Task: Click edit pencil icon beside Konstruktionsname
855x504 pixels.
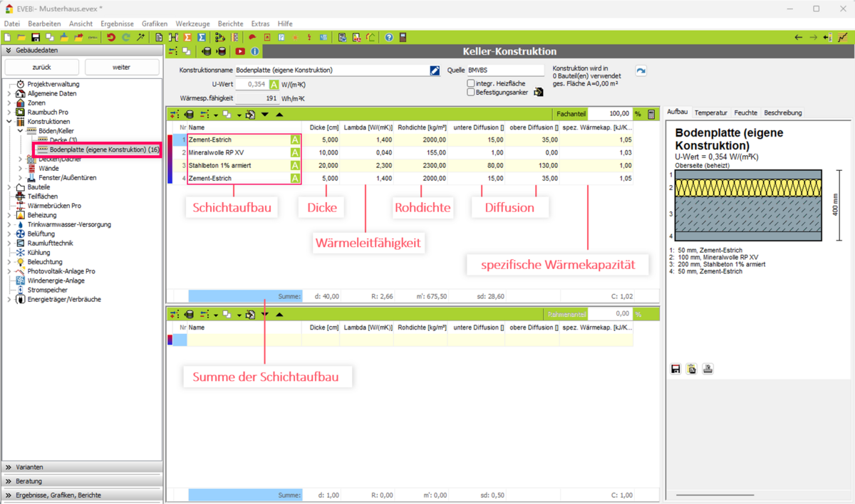Action: tap(435, 70)
